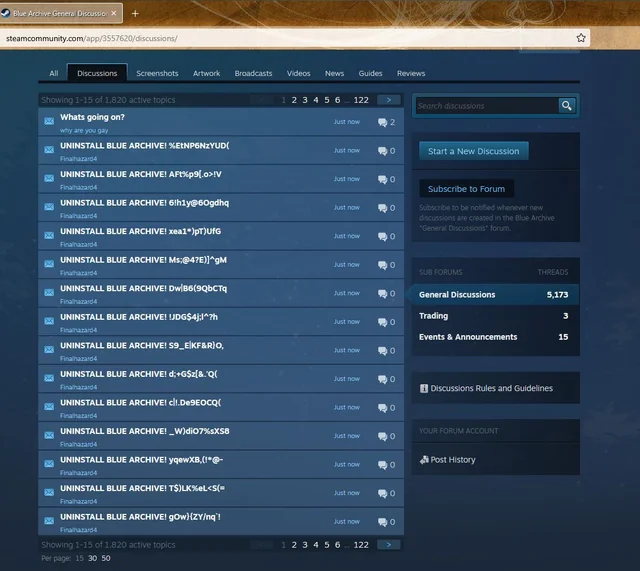The width and height of the screenshot is (640, 571).
Task: Open thread titled UNINSTALL BLUE ARCHIVE! c|!.De9EOCQ(
Action: [140, 403]
